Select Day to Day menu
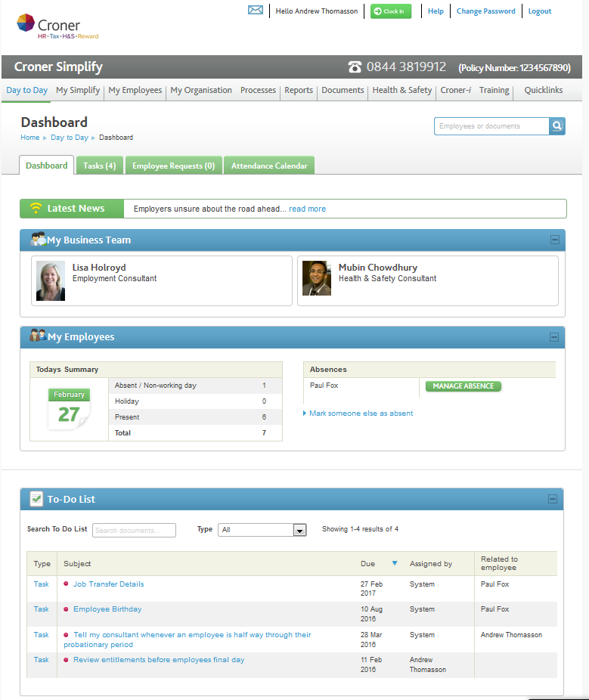This screenshot has height=700, width=589. 26,90
